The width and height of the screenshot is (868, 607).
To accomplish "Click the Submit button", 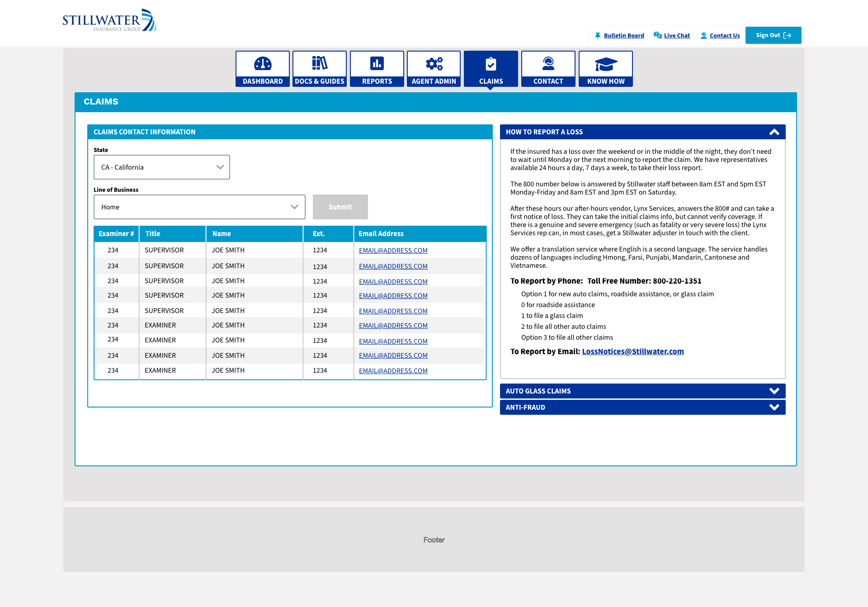I will 340,207.
